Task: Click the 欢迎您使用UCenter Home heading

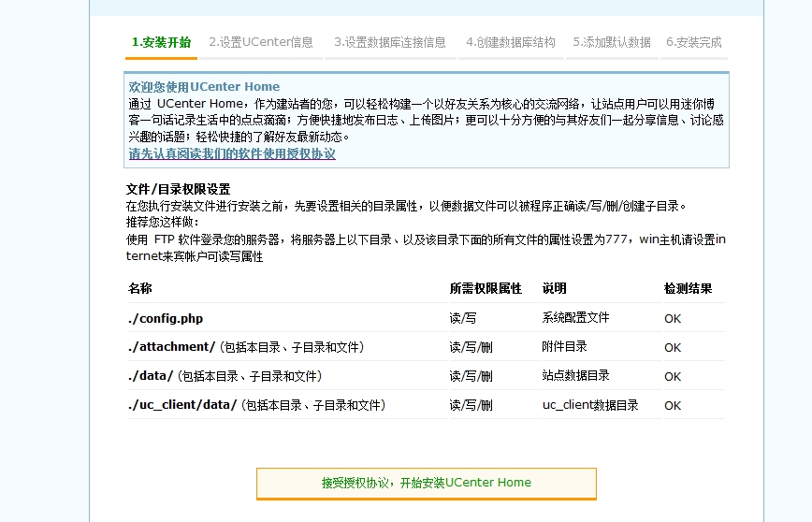Action: [x=204, y=86]
